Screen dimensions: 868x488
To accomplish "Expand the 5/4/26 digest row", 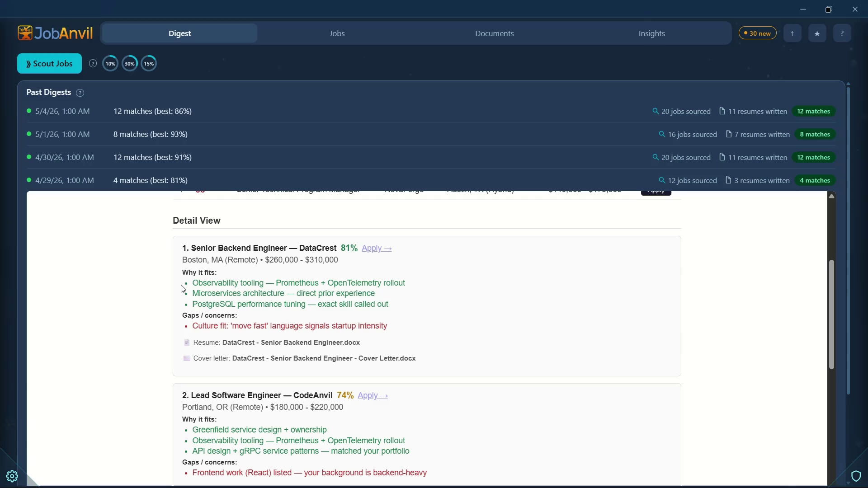I will 431,111.
